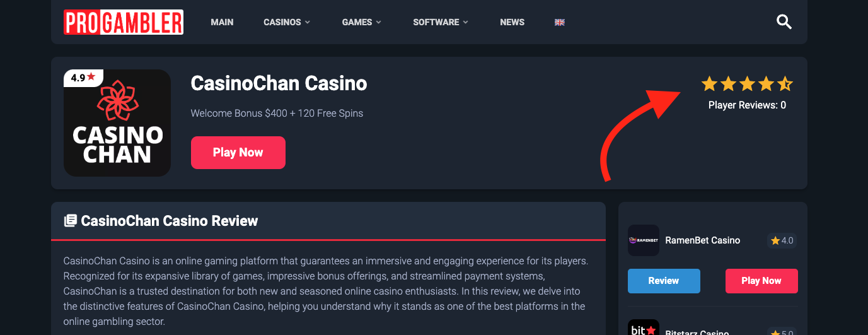Click the UK flag language icon

pyautogui.click(x=559, y=22)
